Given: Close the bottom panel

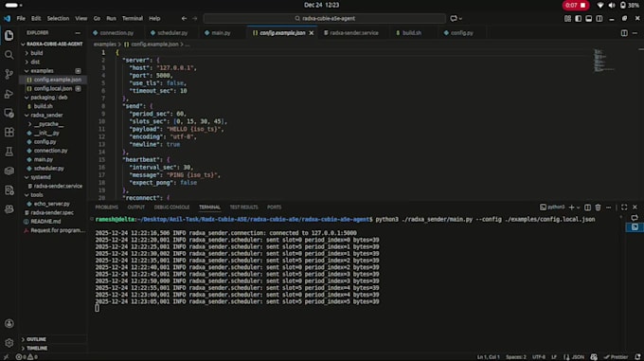Looking at the screenshot, I should coord(635,208).
